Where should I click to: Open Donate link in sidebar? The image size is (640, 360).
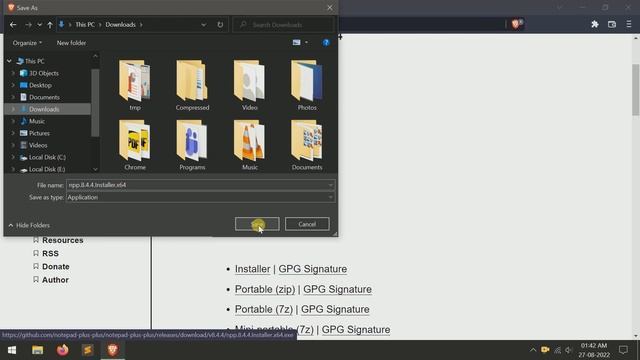[x=56, y=267]
